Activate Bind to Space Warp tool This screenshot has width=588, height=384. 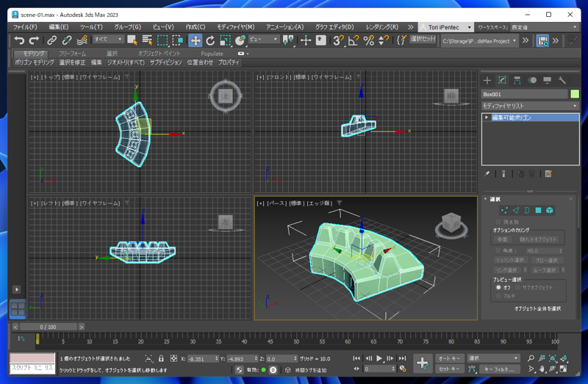(82, 40)
